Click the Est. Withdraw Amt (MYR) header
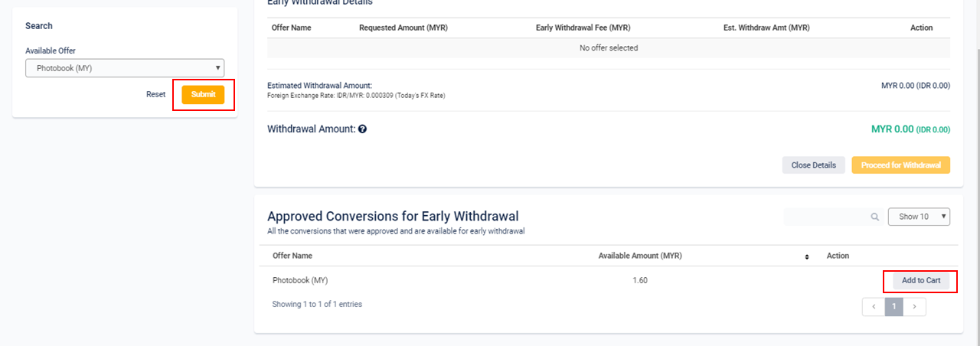Screen dimensions: 980x346 (x=766, y=28)
